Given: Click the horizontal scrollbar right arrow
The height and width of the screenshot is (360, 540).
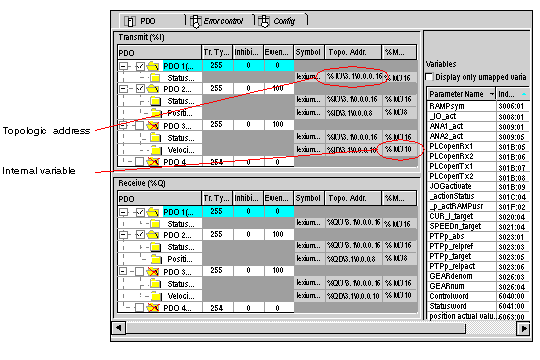Looking at the screenshot, I should click(523, 328).
